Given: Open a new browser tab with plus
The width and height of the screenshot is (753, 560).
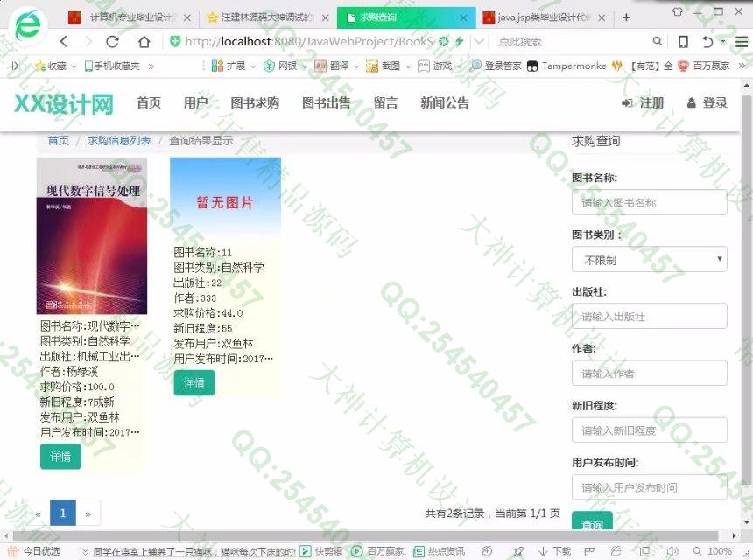Looking at the screenshot, I should click(x=626, y=17).
